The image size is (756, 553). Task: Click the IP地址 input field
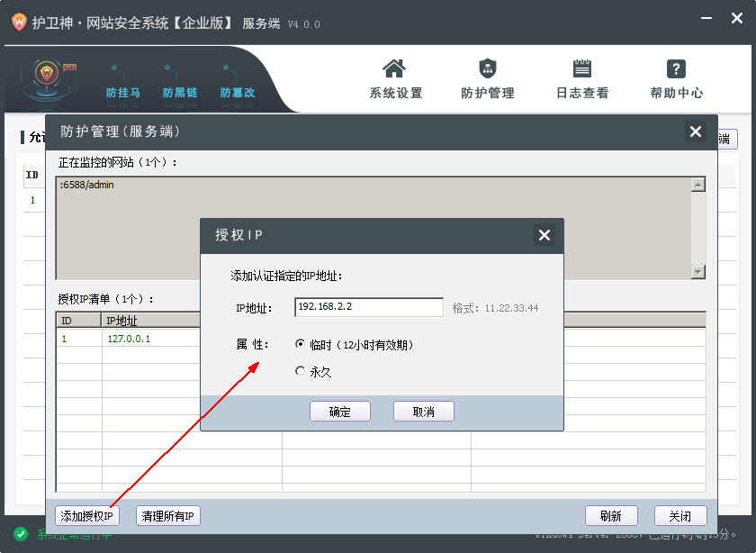[368, 307]
